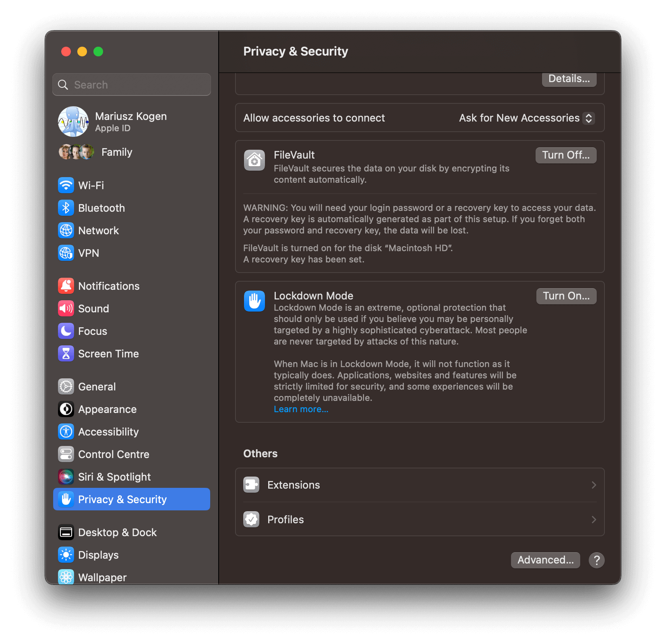Switch to Desktop & Dock pane
Screen dimensions: 666x644
click(117, 533)
